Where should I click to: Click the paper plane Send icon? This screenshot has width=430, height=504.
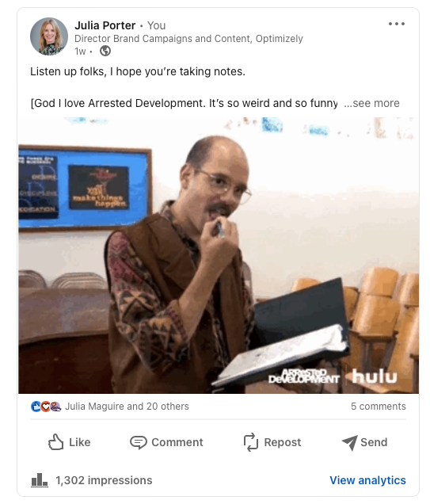click(x=349, y=443)
